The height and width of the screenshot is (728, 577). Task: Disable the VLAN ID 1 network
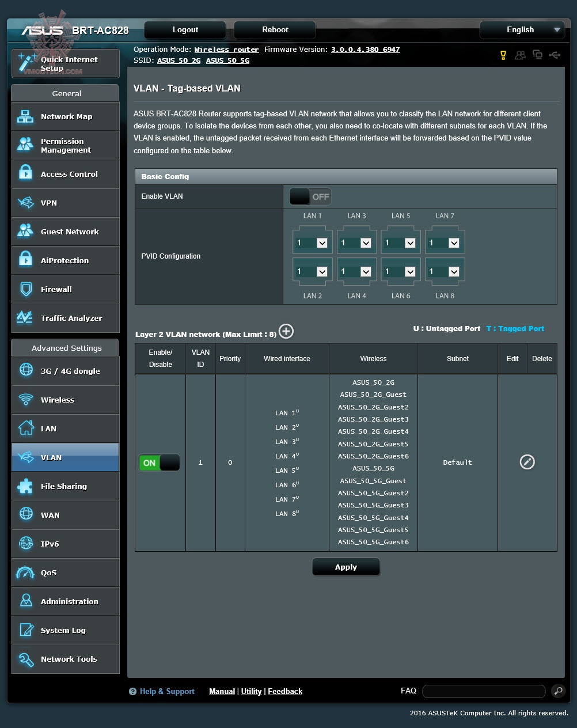tap(160, 462)
